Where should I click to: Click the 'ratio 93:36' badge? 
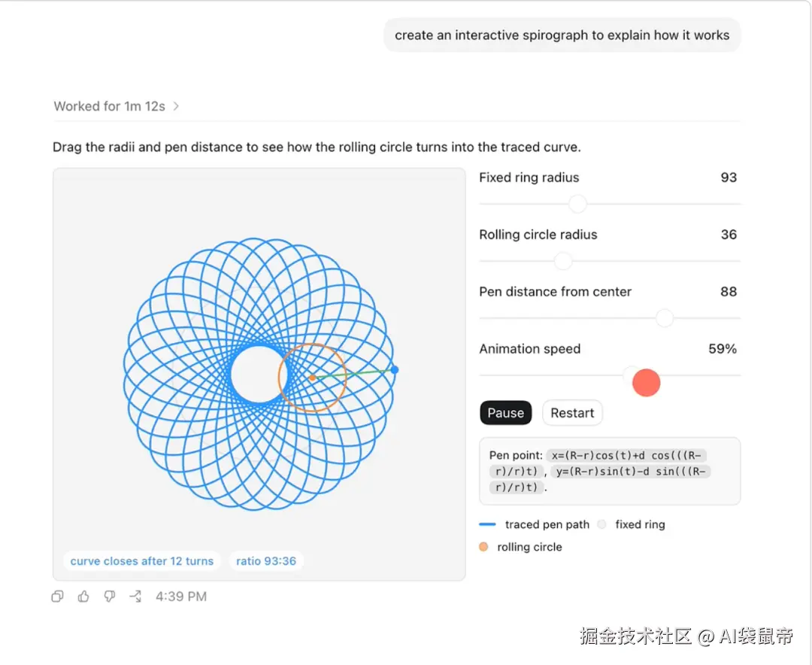(266, 561)
